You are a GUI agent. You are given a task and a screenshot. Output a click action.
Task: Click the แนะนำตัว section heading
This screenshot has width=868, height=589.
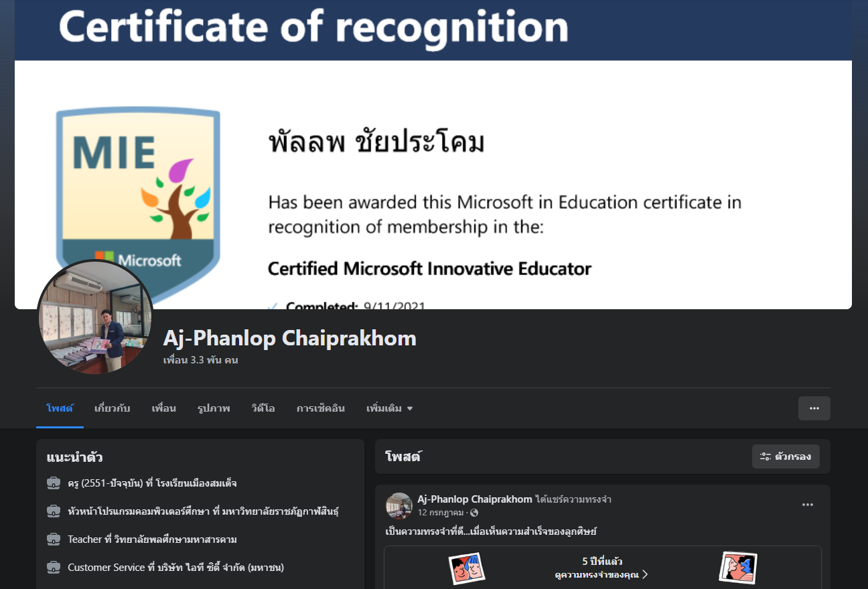[75, 458]
